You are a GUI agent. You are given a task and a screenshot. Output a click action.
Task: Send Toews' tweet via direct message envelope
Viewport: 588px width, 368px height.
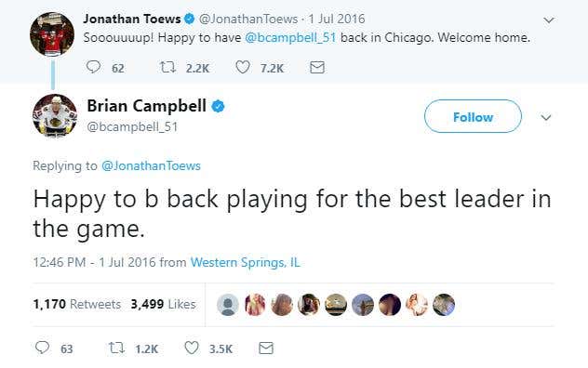pos(317,68)
